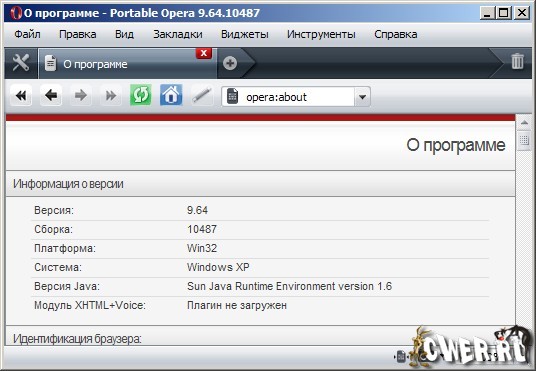Close the О программе tab
536x371 pixels.
click(x=204, y=53)
